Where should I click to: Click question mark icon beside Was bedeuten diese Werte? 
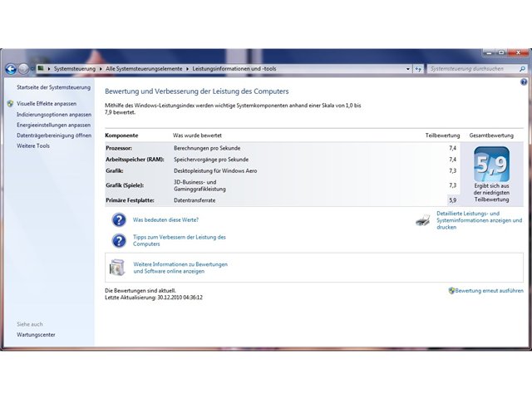(x=119, y=219)
